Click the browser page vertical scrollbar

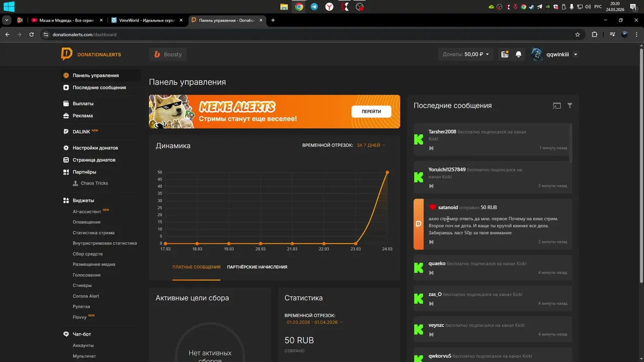click(x=641, y=166)
